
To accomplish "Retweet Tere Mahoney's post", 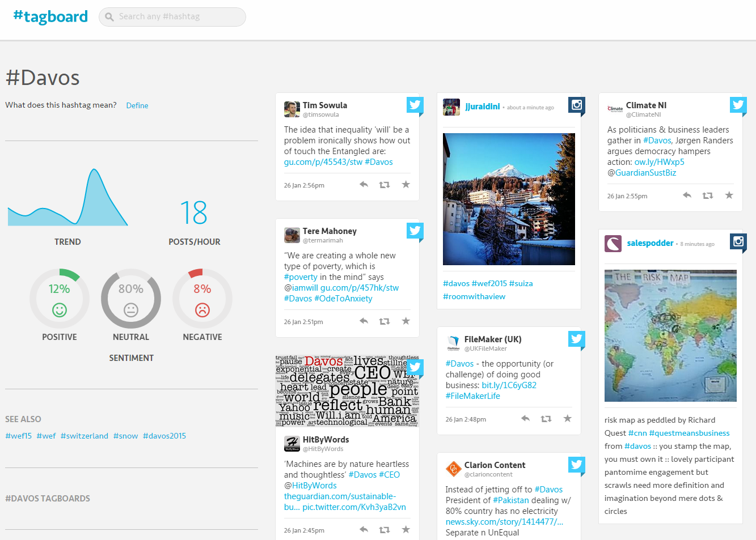I will click(x=385, y=321).
